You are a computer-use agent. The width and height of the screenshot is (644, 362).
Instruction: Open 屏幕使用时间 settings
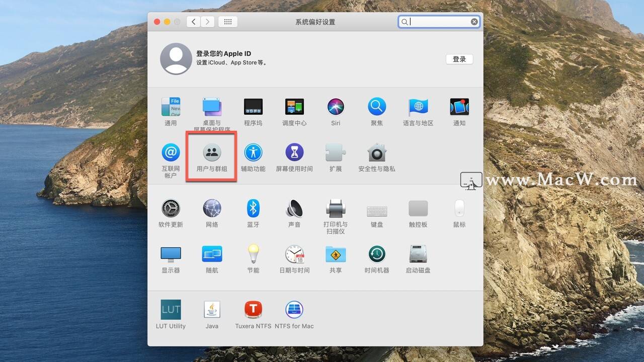pos(294,153)
